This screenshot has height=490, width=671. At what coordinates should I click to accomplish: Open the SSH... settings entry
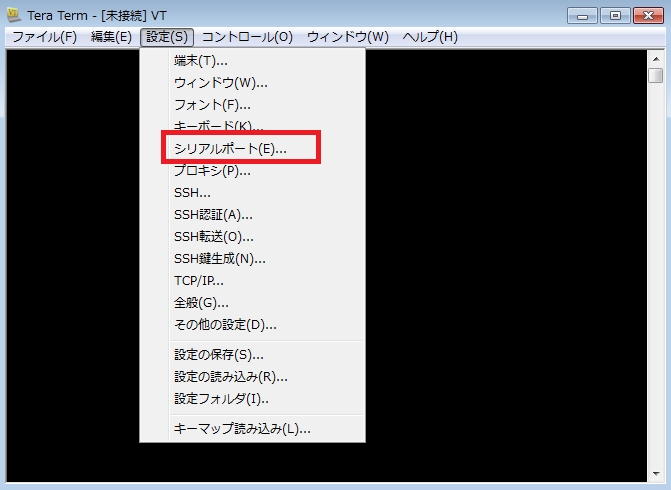tap(252, 193)
